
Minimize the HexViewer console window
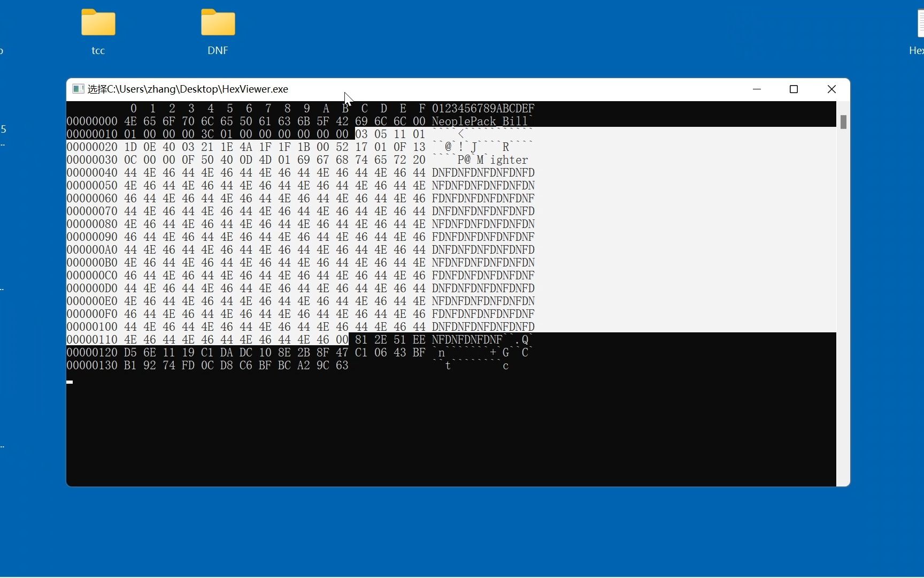[x=757, y=89]
